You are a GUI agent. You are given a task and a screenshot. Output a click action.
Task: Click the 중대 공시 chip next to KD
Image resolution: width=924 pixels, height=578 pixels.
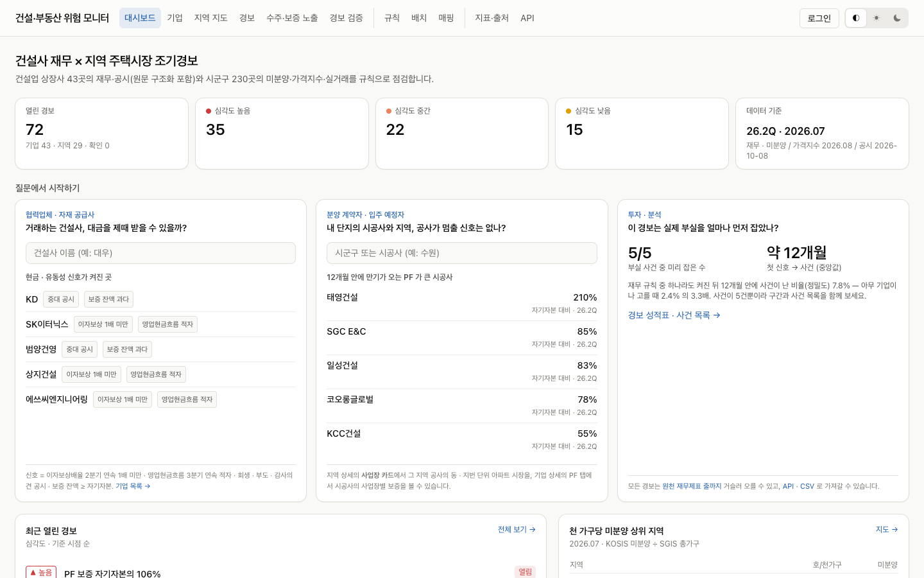click(x=61, y=299)
